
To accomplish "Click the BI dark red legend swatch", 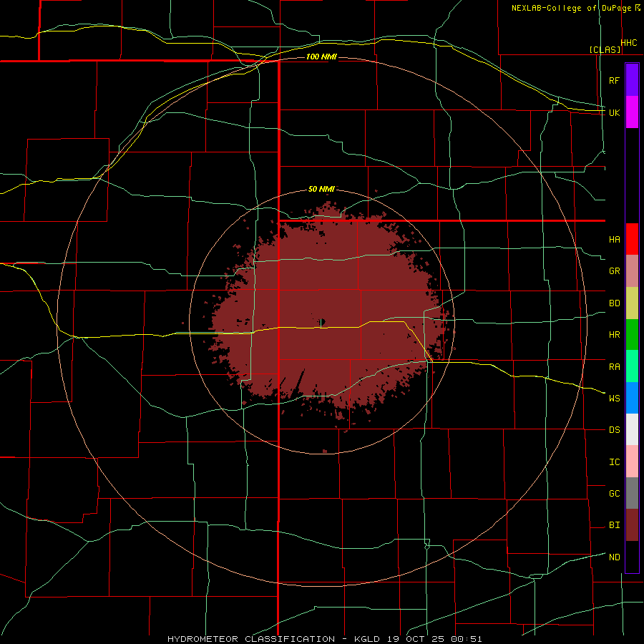I will [x=632, y=525].
